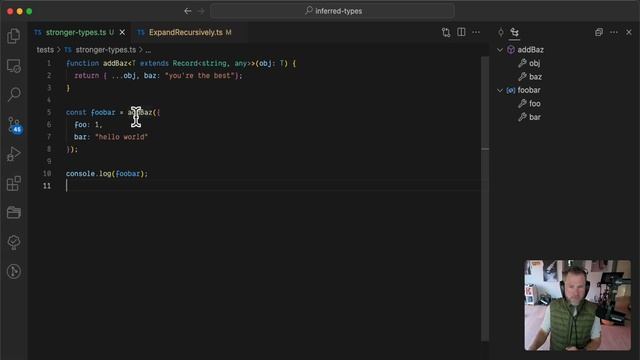Click "hello world" string on line 7
This screenshot has height=360, width=640.
(x=121, y=137)
